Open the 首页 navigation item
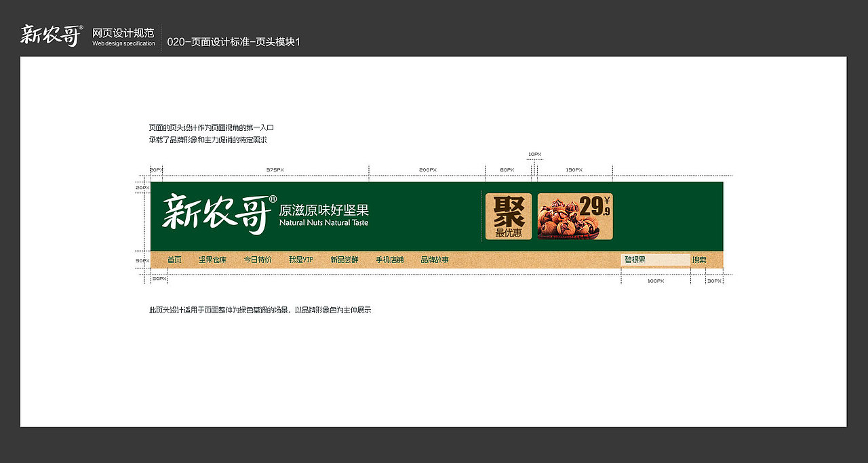The height and width of the screenshot is (463, 868). [x=174, y=259]
